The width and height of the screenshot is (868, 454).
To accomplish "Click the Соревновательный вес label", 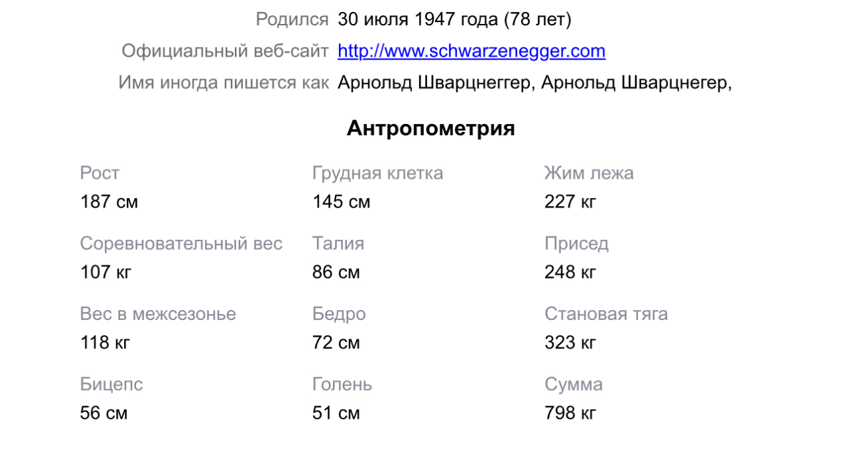I will (x=181, y=243).
